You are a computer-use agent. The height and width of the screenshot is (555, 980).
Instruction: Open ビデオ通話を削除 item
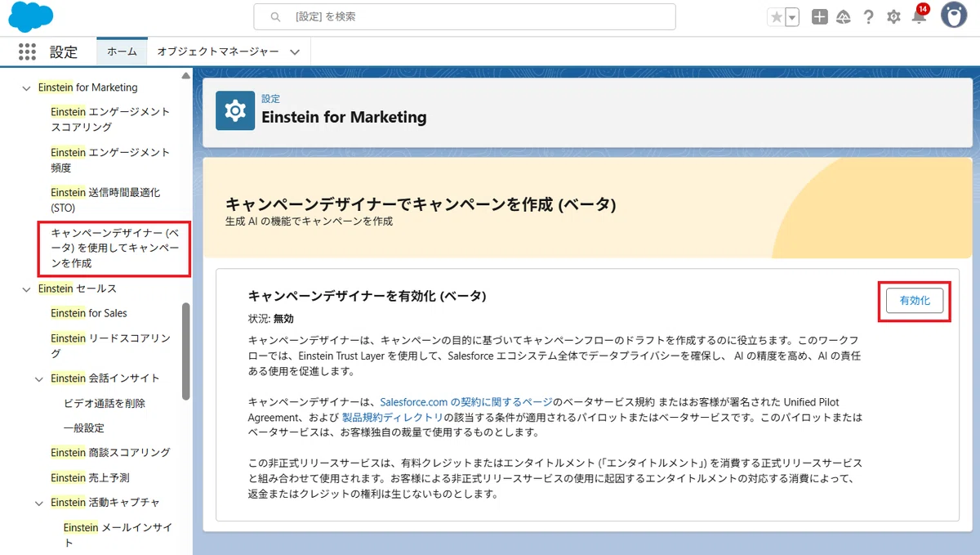tap(105, 404)
